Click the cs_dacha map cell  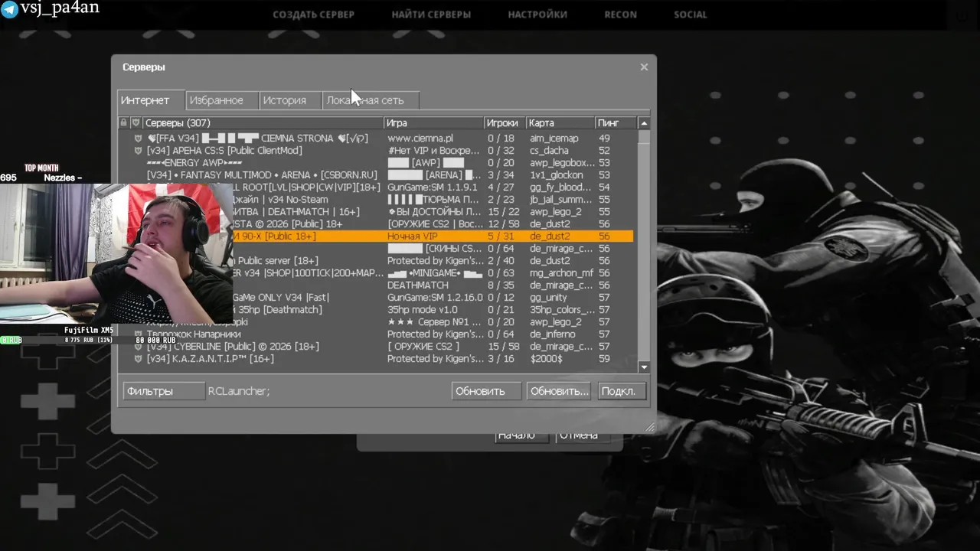tap(549, 151)
